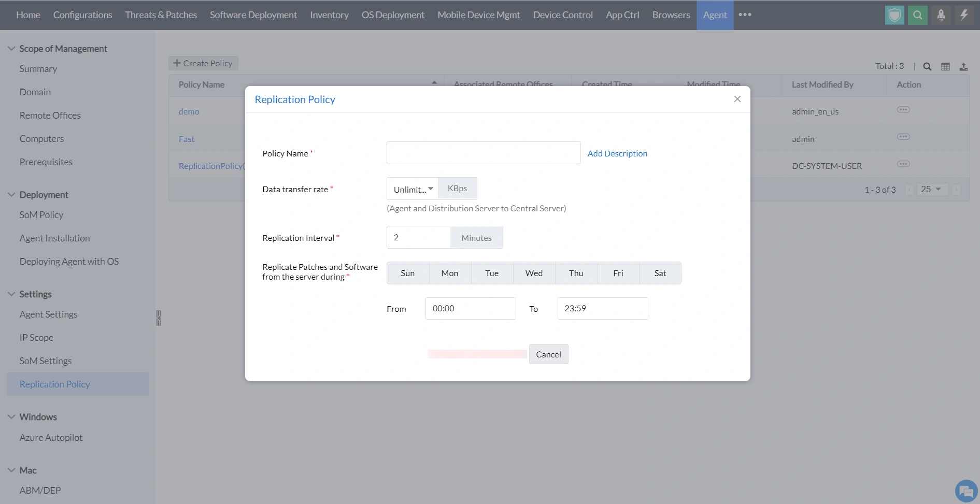Search the policy table with magnifier icon

(x=927, y=66)
